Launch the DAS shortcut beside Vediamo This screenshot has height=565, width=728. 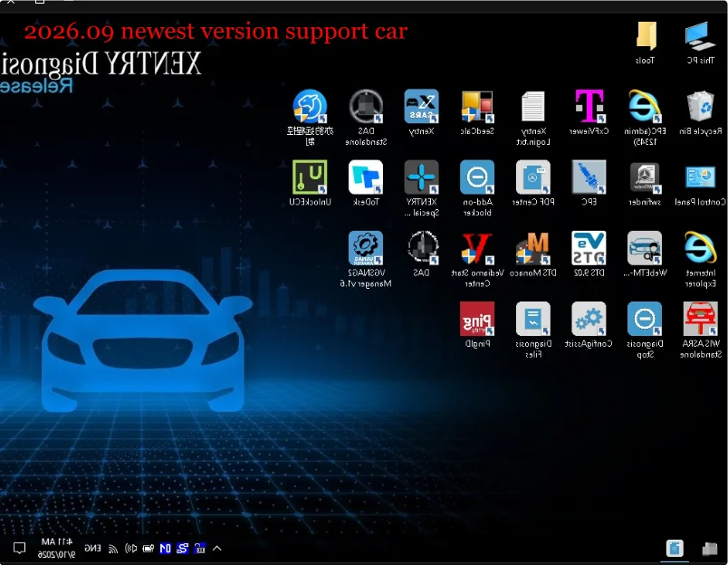click(x=422, y=254)
